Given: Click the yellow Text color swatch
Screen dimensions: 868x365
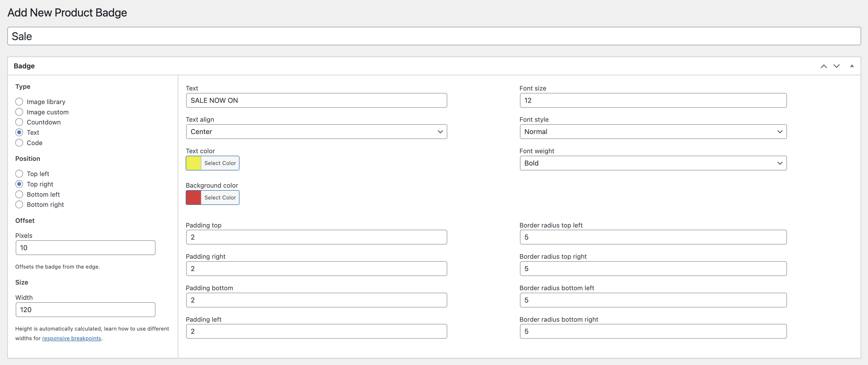Looking at the screenshot, I should [x=193, y=163].
